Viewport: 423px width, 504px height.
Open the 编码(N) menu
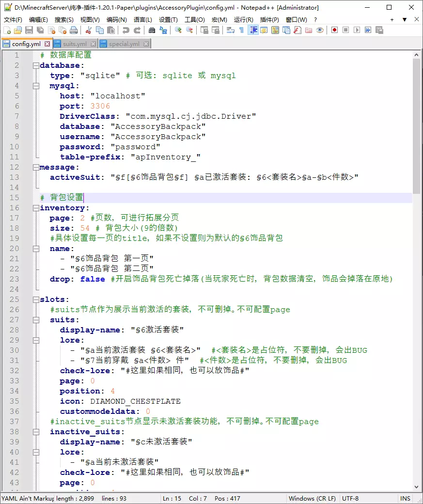click(117, 19)
